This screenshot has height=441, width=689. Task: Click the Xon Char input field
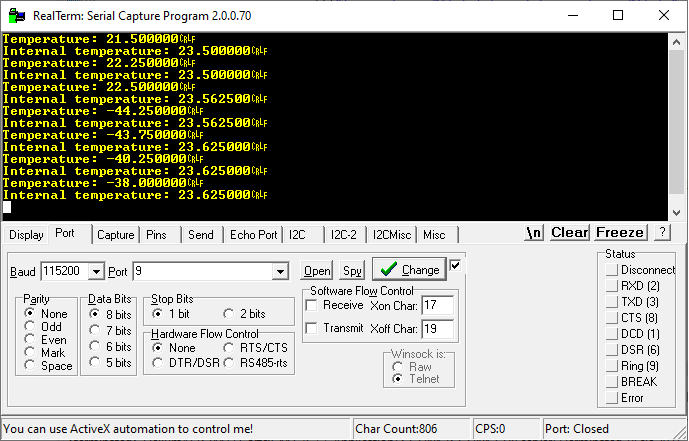pos(438,305)
